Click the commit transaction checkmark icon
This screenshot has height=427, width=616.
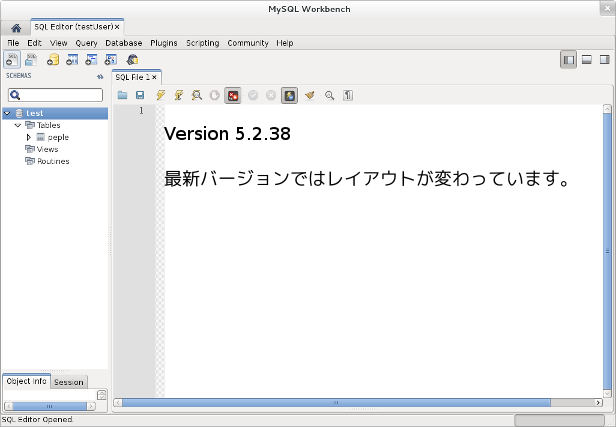pos(253,95)
